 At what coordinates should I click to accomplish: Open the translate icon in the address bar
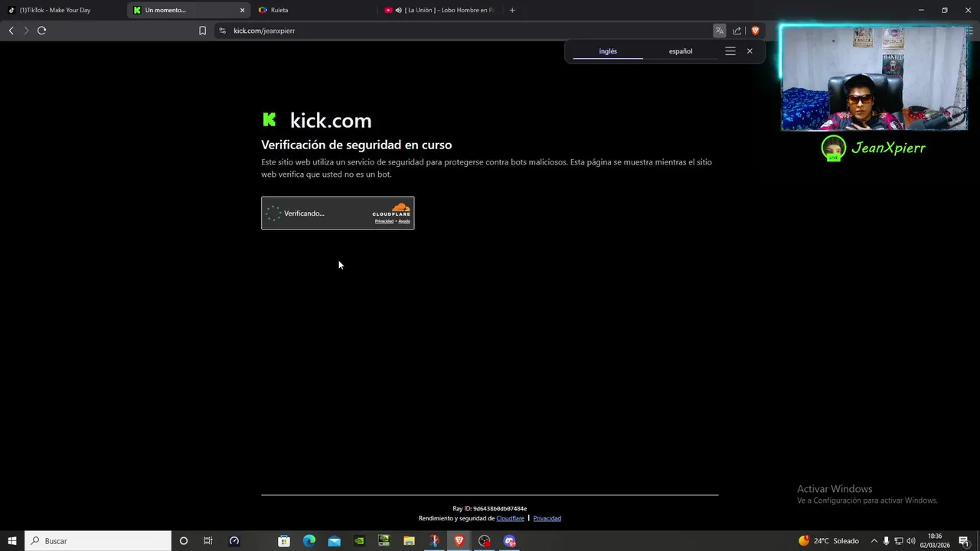click(720, 31)
